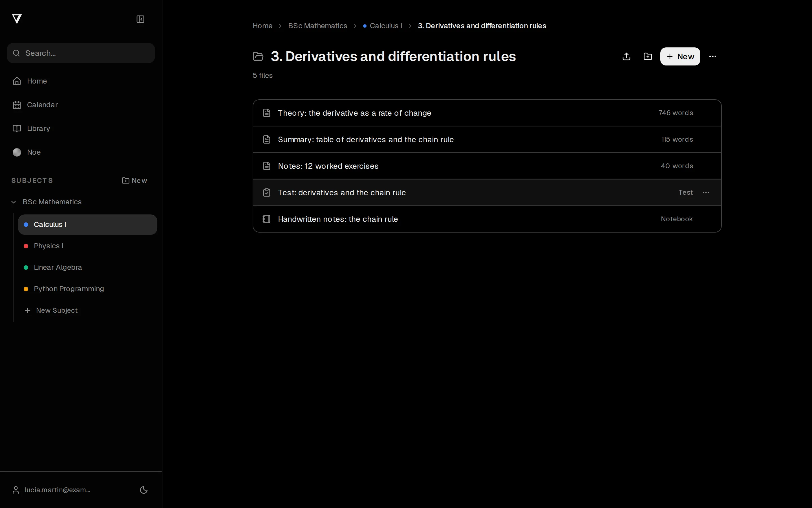
Task: Click Home breadcrumb link
Action: click(262, 26)
